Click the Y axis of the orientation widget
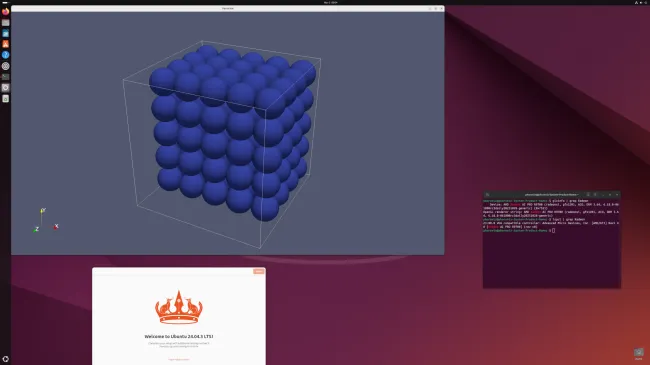The image size is (650, 365). (42, 211)
